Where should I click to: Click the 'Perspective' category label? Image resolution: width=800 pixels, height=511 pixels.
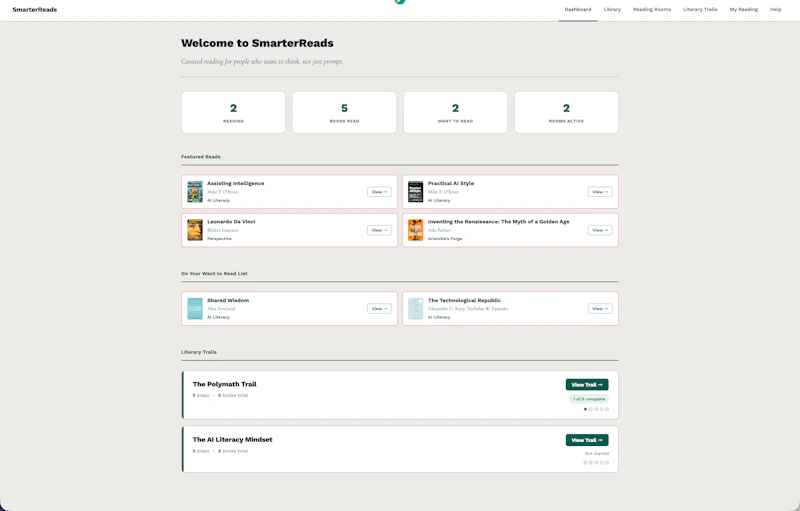(219, 239)
